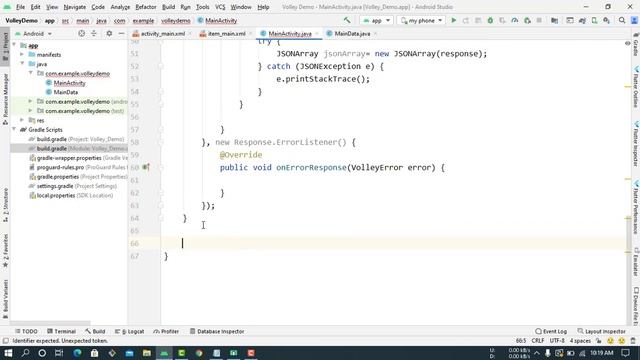This screenshot has width=640, height=360.
Task: Click the Project Structure toolbar icon
Action: tap(554, 20)
